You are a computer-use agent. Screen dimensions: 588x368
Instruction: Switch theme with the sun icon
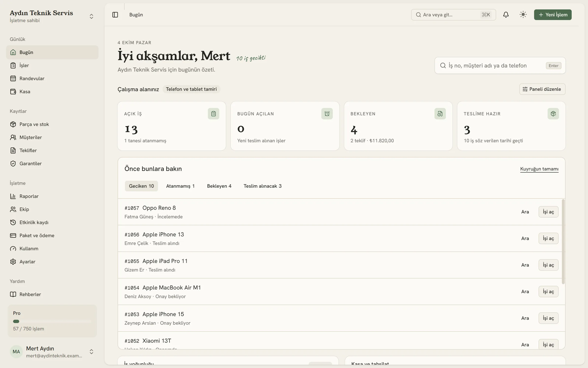pyautogui.click(x=523, y=15)
